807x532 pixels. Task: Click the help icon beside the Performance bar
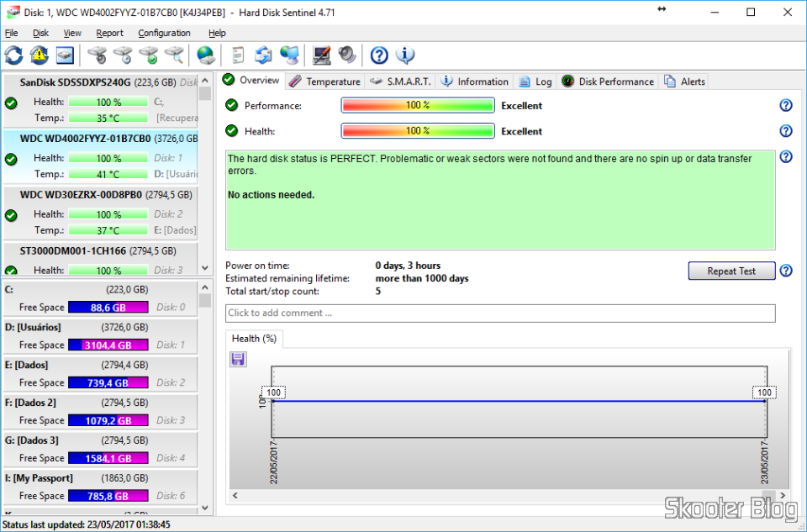[786, 105]
